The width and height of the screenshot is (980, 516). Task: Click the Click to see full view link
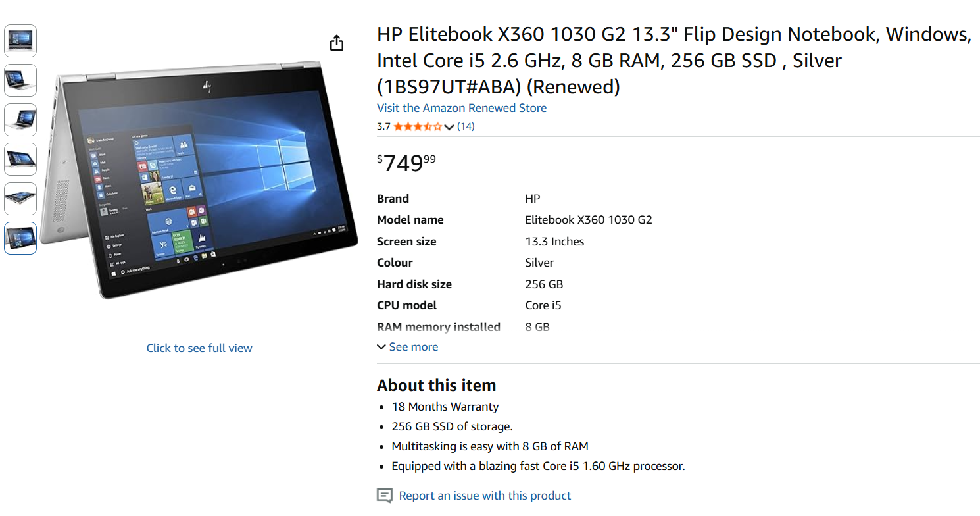199,348
